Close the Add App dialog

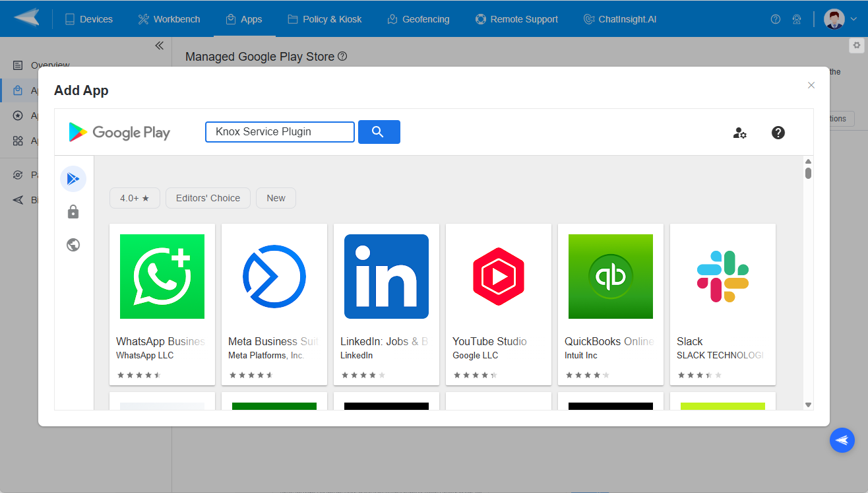(x=811, y=85)
